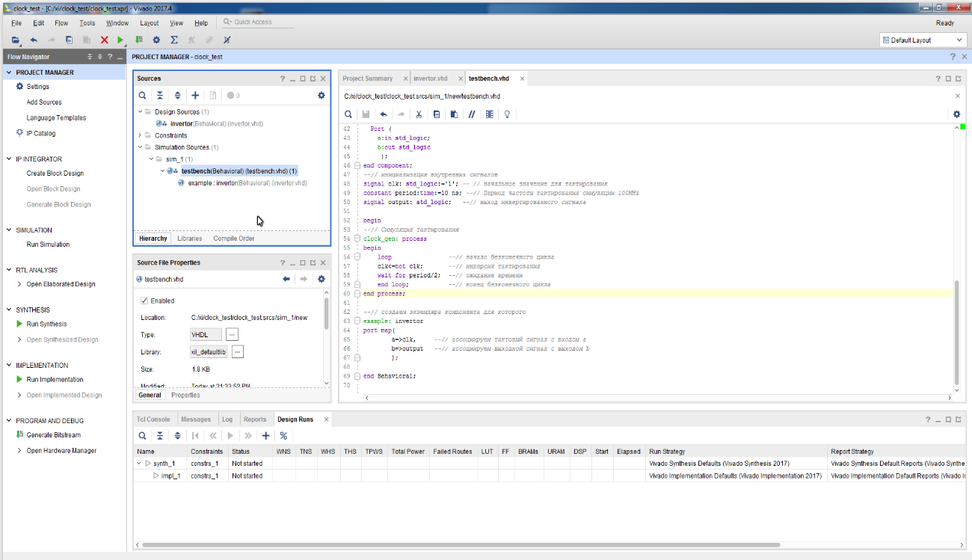Open Settings via main toolbar gear icon

coord(156,40)
